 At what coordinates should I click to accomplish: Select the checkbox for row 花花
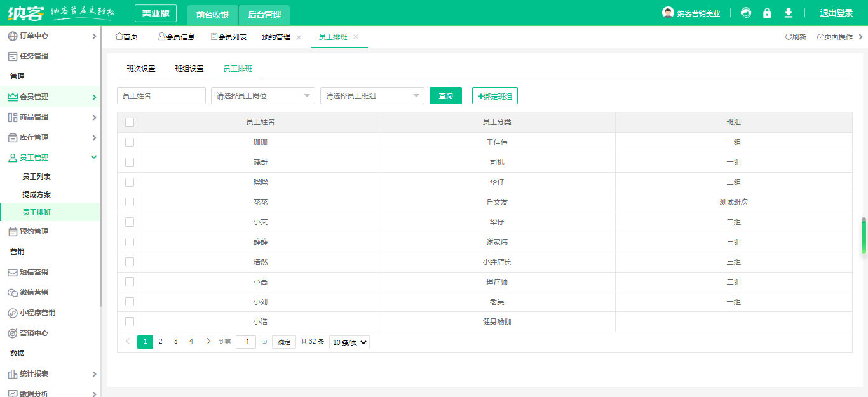(x=130, y=202)
